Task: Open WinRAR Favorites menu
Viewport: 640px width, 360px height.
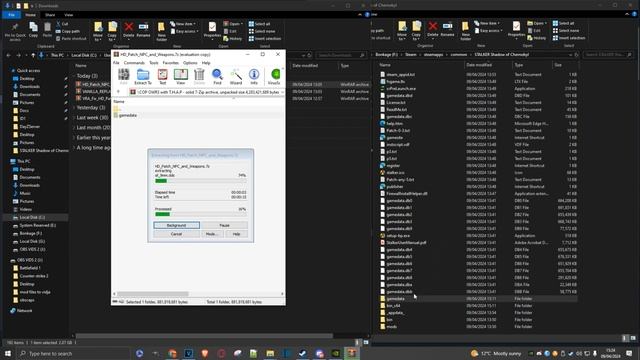Action: click(x=171, y=63)
